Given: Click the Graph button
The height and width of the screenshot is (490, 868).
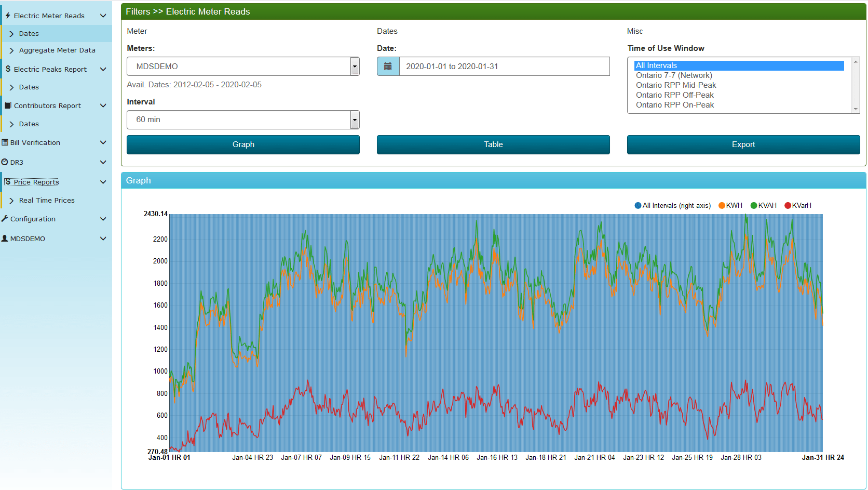Looking at the screenshot, I should 243,144.
